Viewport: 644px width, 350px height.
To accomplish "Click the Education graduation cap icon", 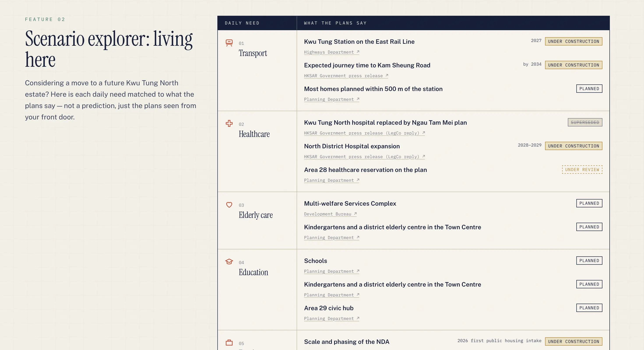I will click(x=229, y=262).
